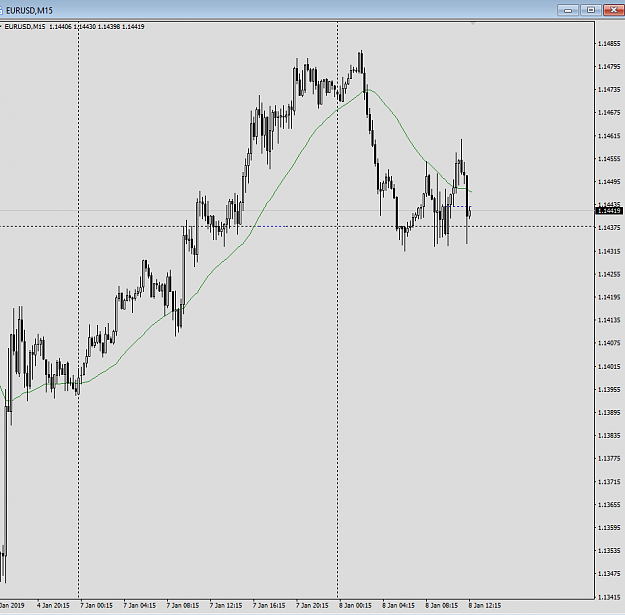Click the gray chart shift triangle marker
The width and height of the screenshot is (625, 615).
pyautogui.click(x=473, y=24)
